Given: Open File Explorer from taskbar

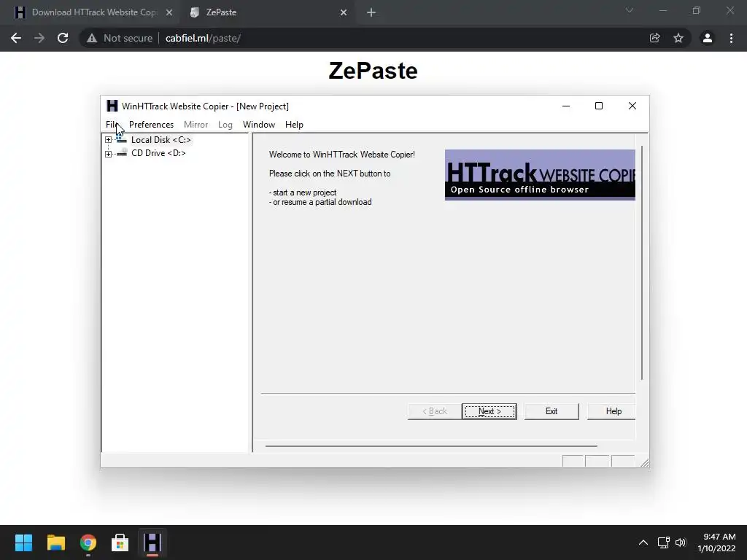Looking at the screenshot, I should tap(55, 542).
